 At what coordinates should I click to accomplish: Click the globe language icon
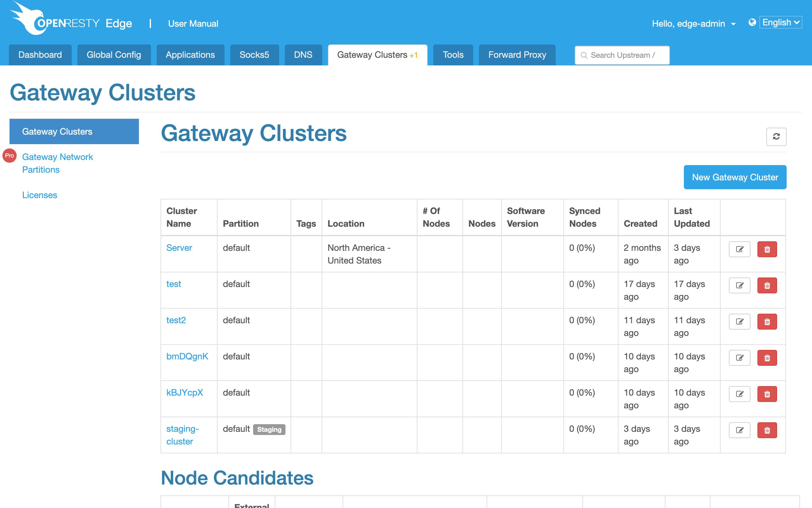(x=752, y=22)
